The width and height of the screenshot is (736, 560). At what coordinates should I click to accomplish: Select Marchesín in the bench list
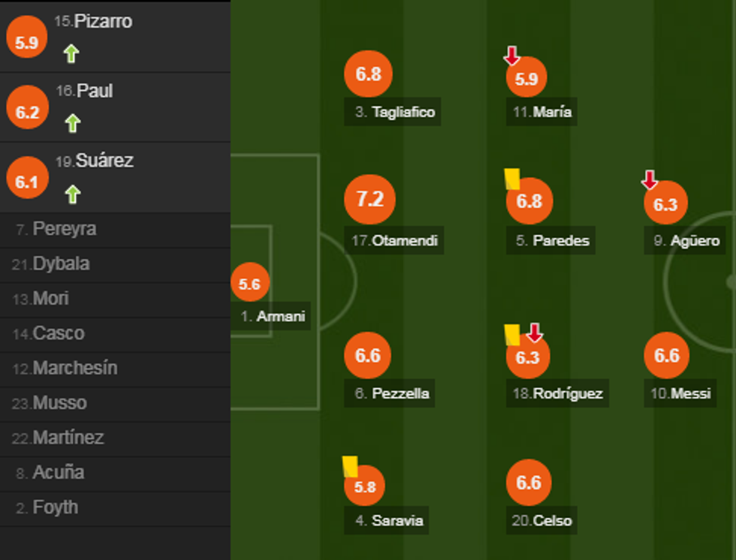pos(75,369)
